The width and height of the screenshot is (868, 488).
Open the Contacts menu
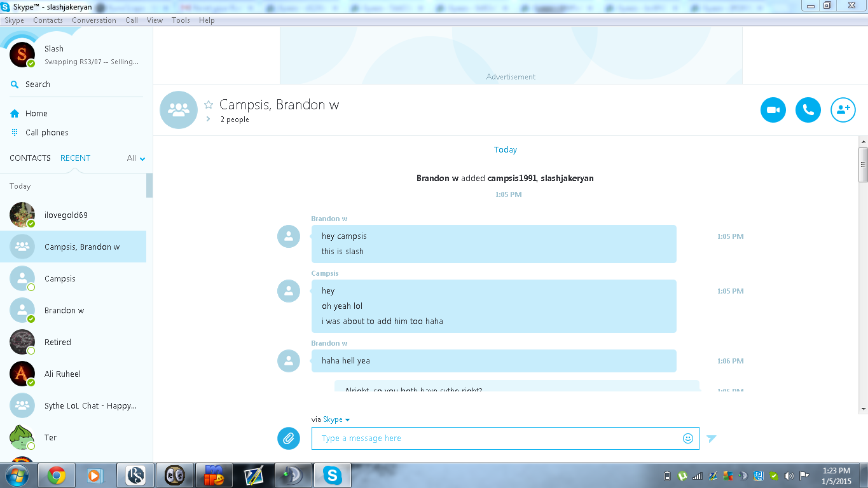coord(48,20)
